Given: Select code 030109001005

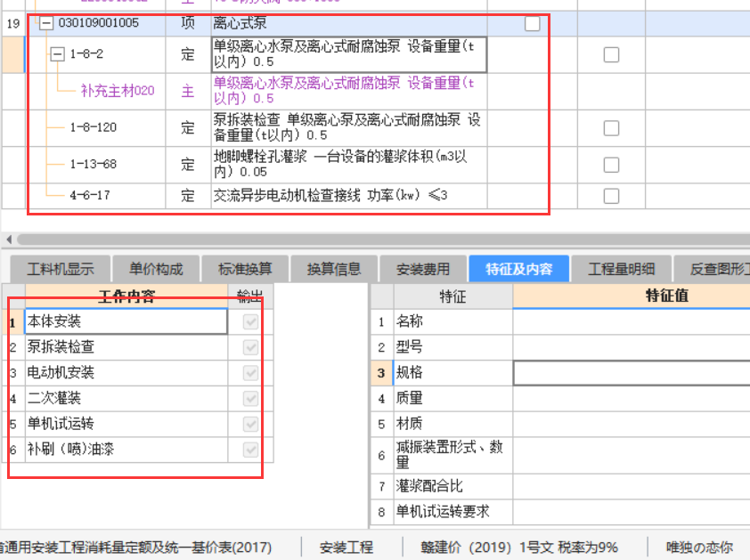Looking at the screenshot, I should 99,23.
